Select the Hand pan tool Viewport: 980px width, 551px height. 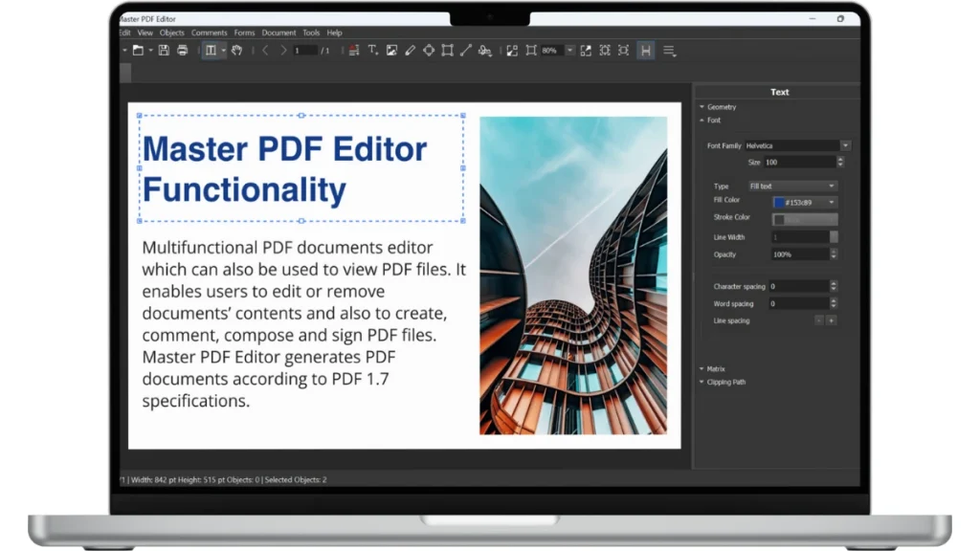pyautogui.click(x=236, y=51)
